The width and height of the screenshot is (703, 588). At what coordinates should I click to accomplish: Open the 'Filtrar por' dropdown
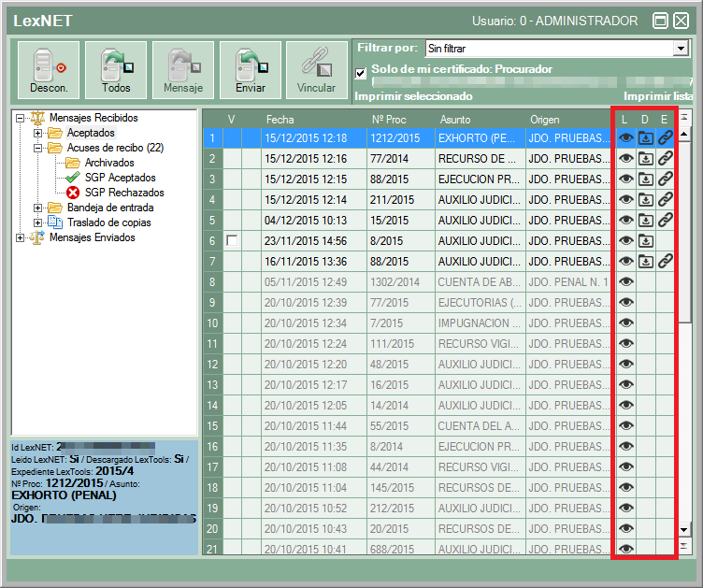coord(681,48)
